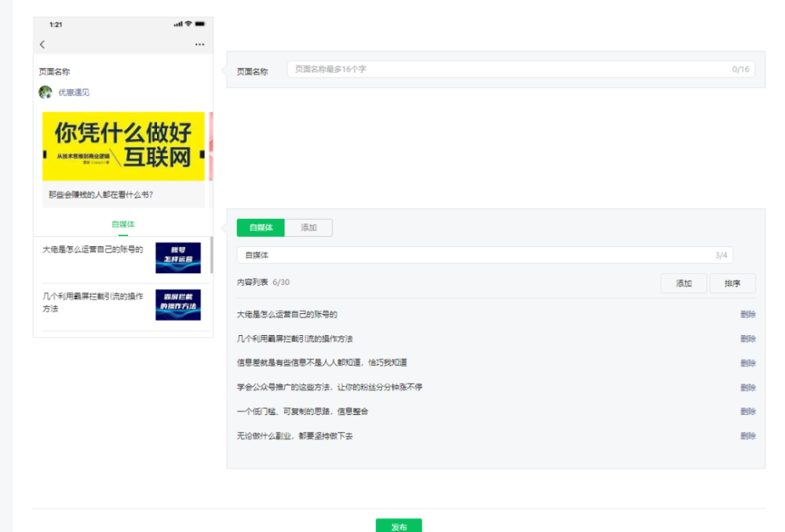Click the 自媒体 tab name input field
The image size is (785, 532).
[485, 255]
